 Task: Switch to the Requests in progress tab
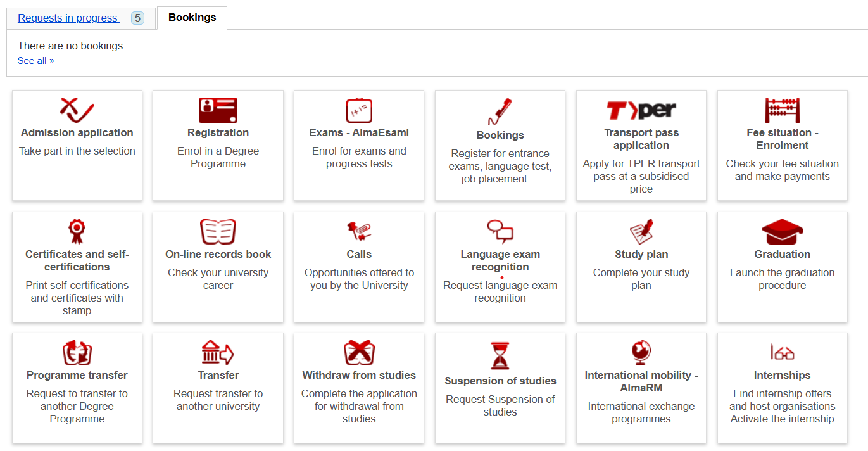click(68, 18)
